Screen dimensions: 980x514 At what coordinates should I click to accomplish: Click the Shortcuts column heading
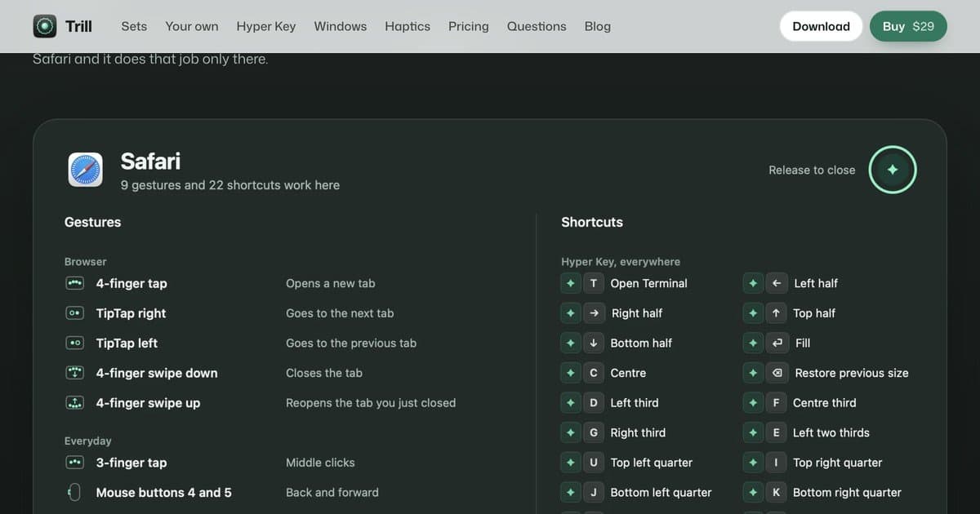tap(592, 222)
